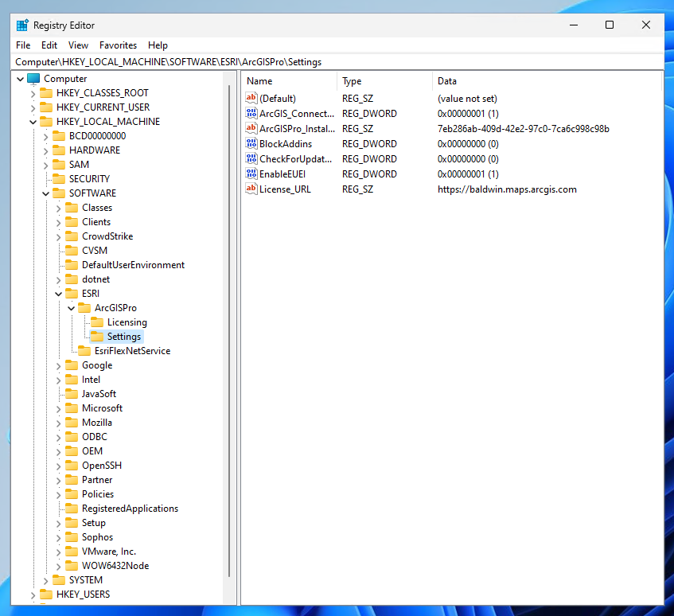Click the SYSTEM folder icon
This screenshot has width=674, height=616.
pyautogui.click(x=59, y=580)
